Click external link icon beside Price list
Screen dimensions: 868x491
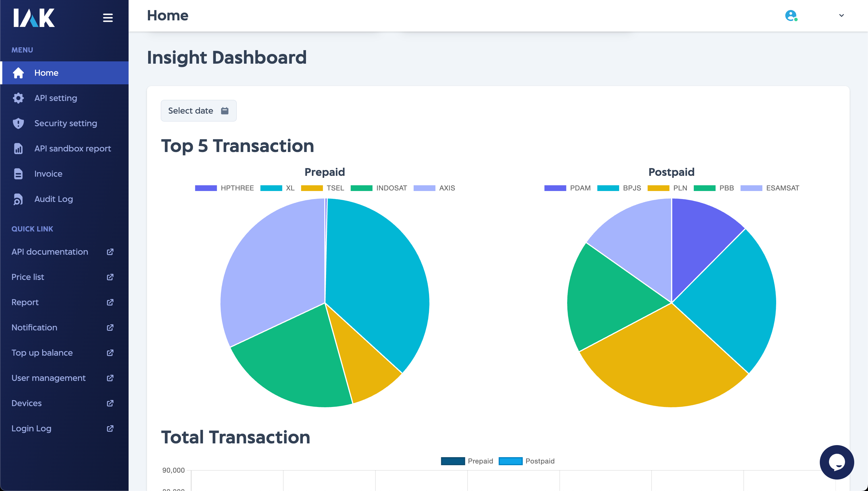click(110, 277)
